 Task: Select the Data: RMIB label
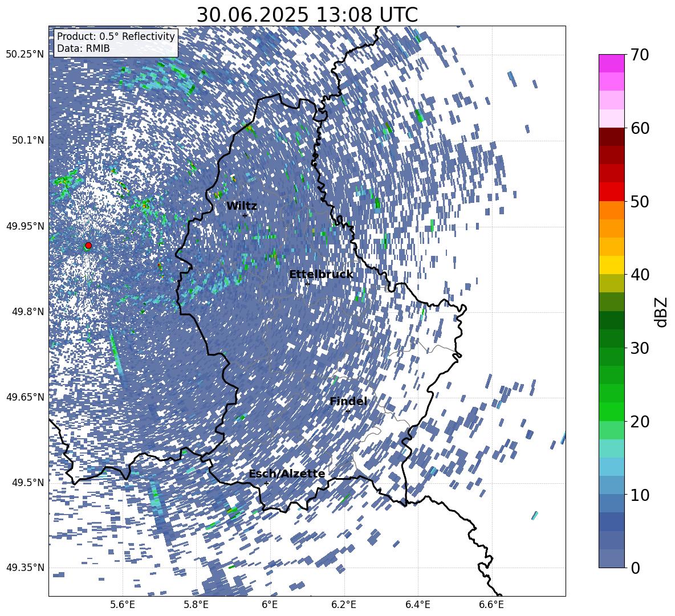(x=83, y=48)
